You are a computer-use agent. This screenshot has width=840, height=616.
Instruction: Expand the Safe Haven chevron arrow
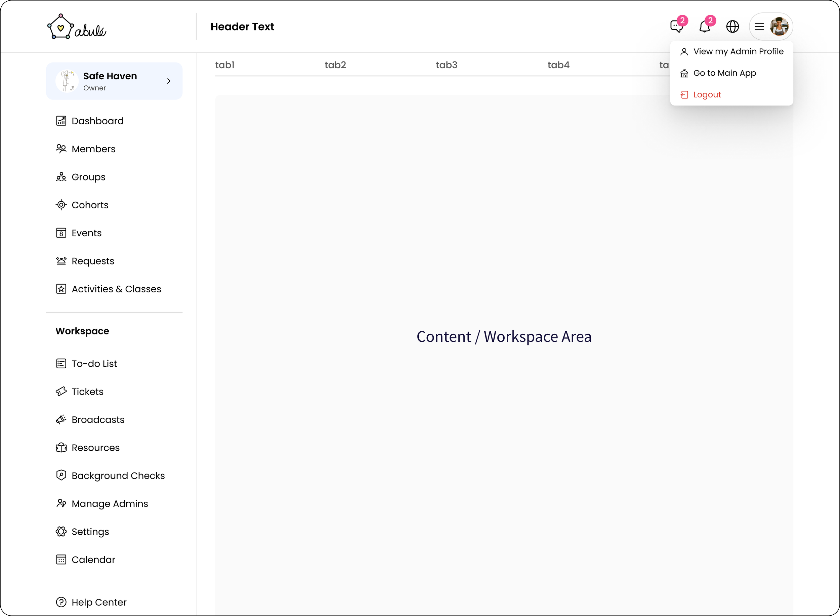tap(169, 81)
